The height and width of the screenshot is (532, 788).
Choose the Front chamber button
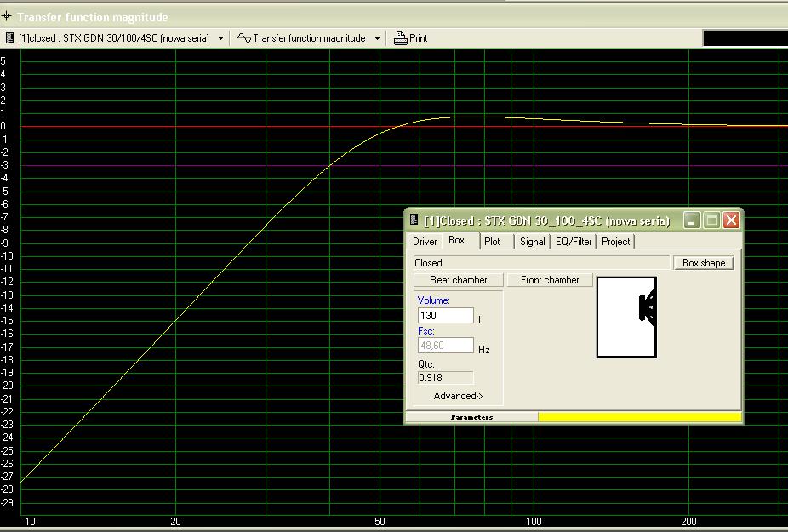click(x=550, y=280)
